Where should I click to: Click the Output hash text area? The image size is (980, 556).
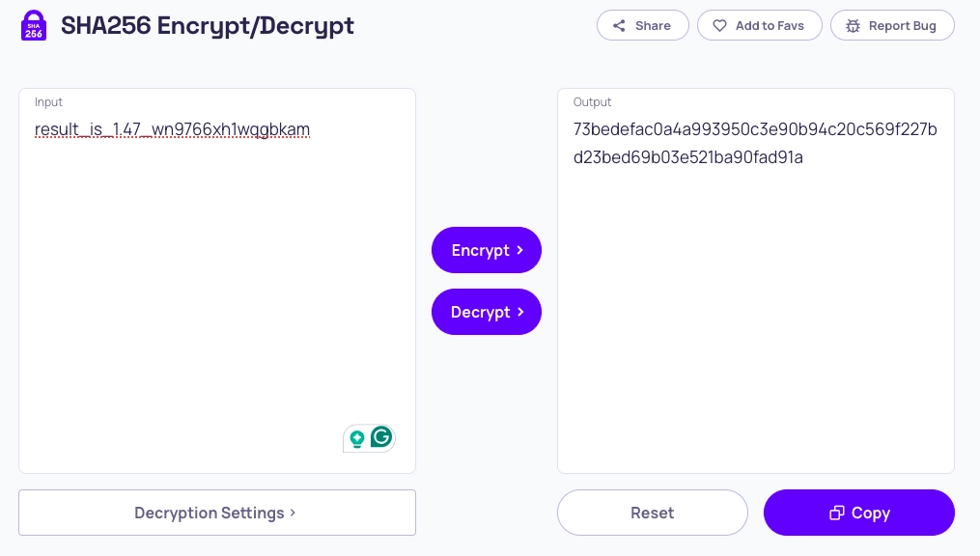click(756, 281)
